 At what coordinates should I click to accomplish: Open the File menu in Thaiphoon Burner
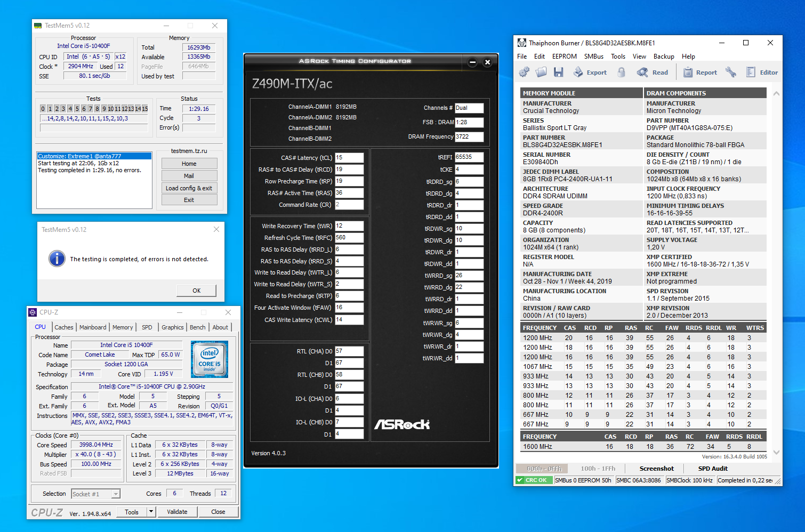pos(522,57)
